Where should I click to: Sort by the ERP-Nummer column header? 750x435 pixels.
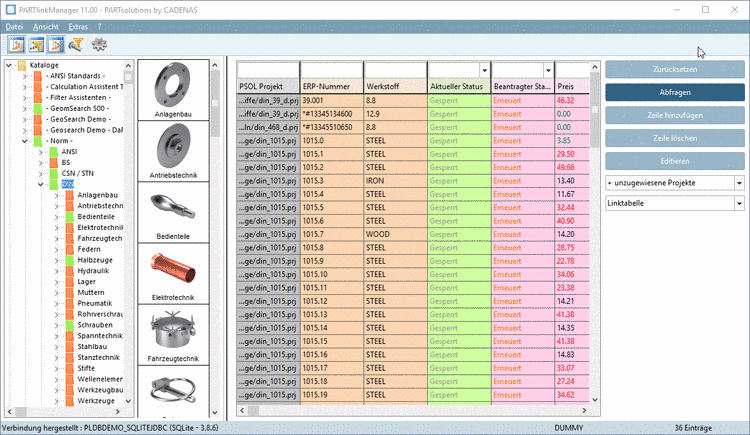(x=332, y=87)
